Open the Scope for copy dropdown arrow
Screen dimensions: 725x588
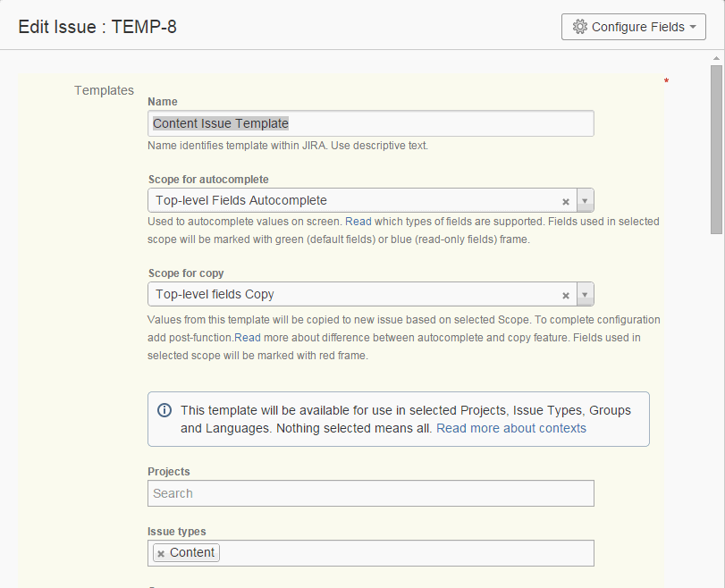pyautogui.click(x=586, y=294)
